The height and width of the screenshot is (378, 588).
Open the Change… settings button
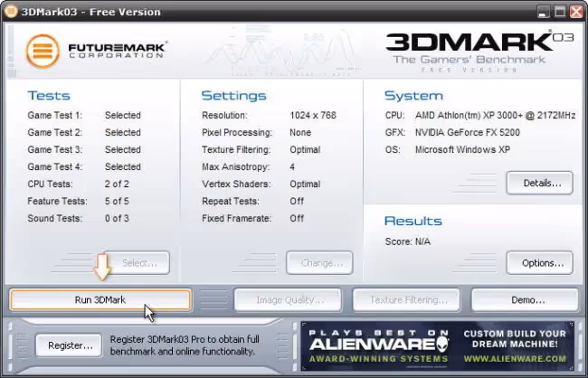tap(319, 263)
